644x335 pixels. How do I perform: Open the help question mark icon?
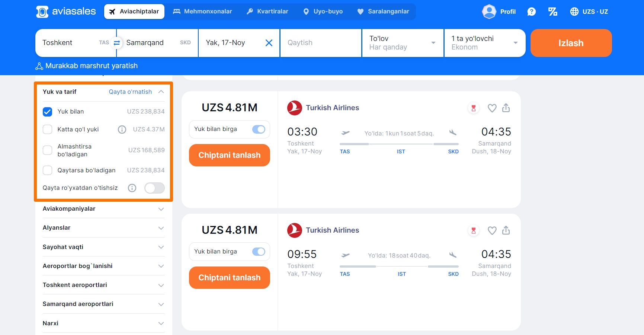[x=532, y=12]
